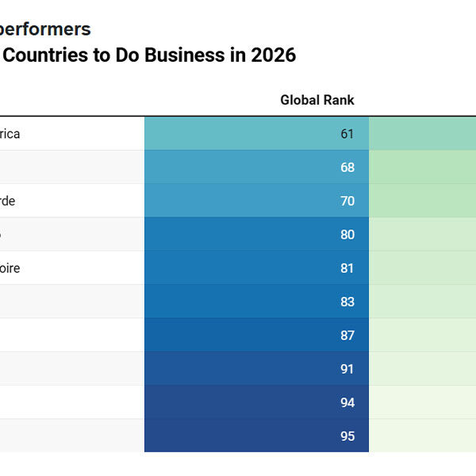The height and width of the screenshot is (476, 476).
Task: Select the green cell beside rank 70
Action: click(422, 201)
